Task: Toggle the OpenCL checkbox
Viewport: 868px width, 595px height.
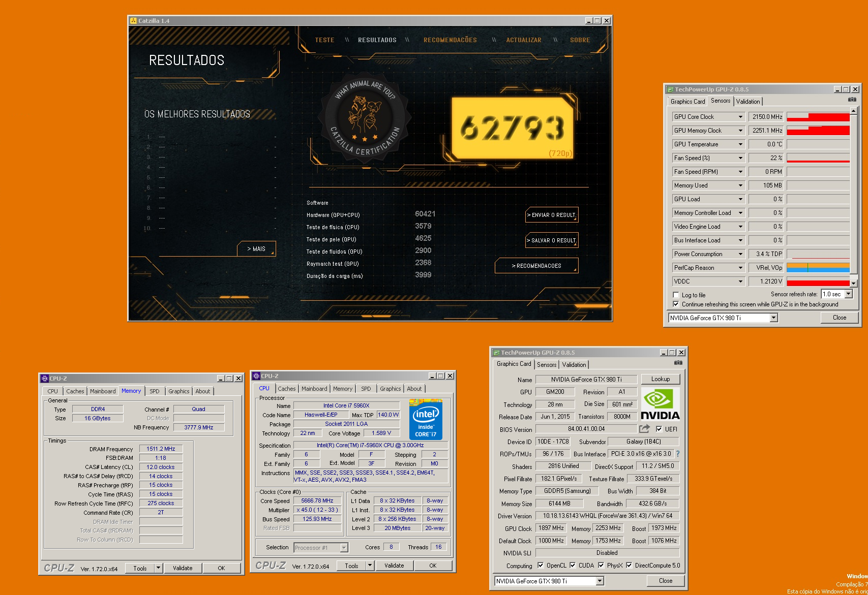Action: coord(540,565)
